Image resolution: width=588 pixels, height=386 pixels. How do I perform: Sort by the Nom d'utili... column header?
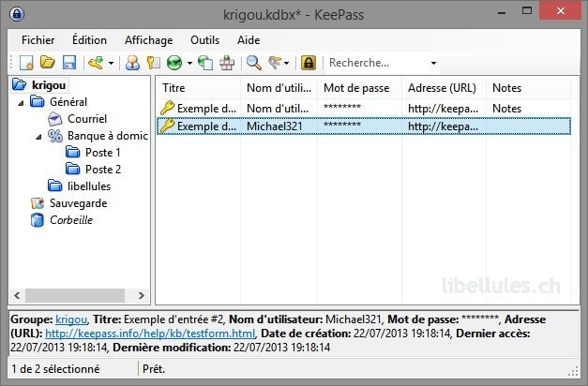click(279, 88)
